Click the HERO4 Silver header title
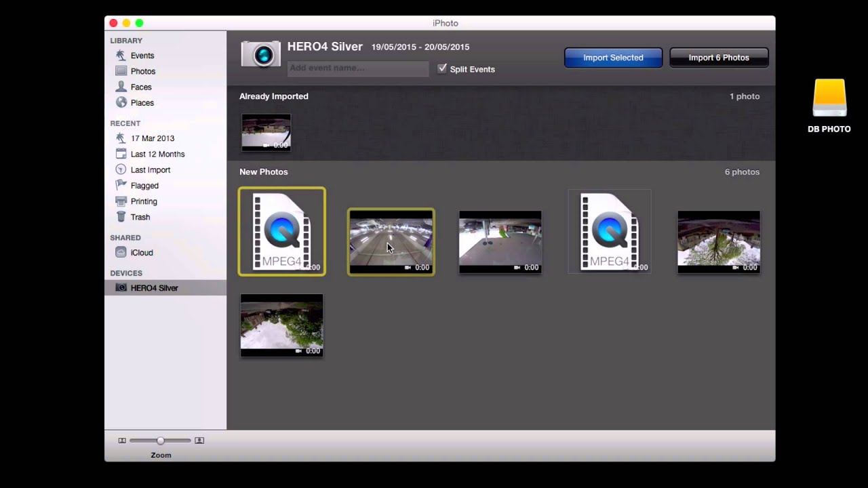The width and height of the screenshot is (868, 488). click(x=325, y=47)
